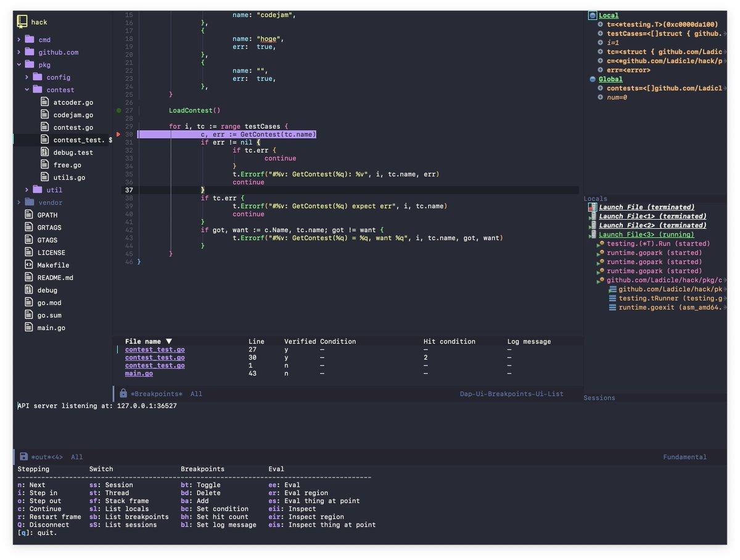Click the stack frame icon beside testing.tRunner

pyautogui.click(x=612, y=299)
